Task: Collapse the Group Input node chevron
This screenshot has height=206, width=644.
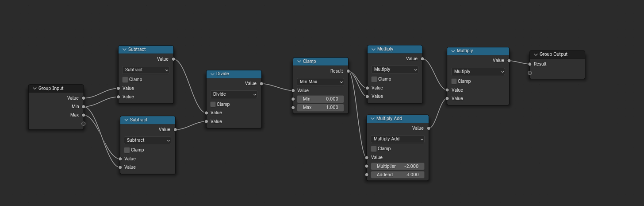Action: [34, 89]
